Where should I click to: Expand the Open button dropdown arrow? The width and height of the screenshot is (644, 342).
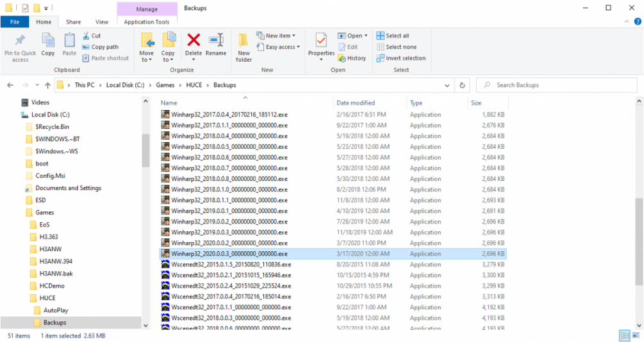tap(366, 35)
